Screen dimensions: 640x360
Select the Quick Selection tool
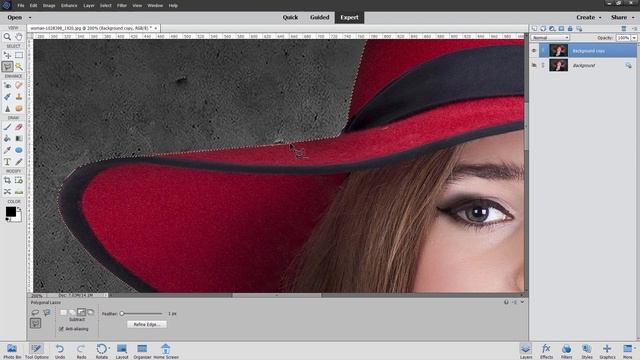(19, 67)
